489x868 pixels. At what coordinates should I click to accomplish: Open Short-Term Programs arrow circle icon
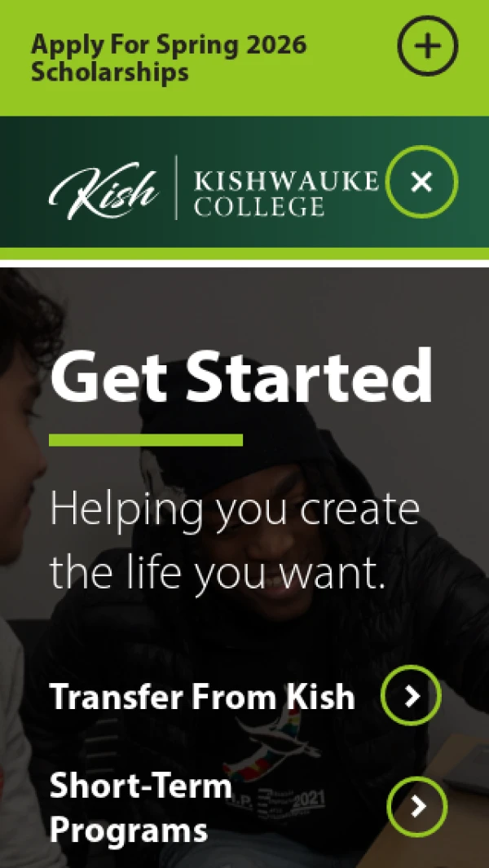coord(417,807)
